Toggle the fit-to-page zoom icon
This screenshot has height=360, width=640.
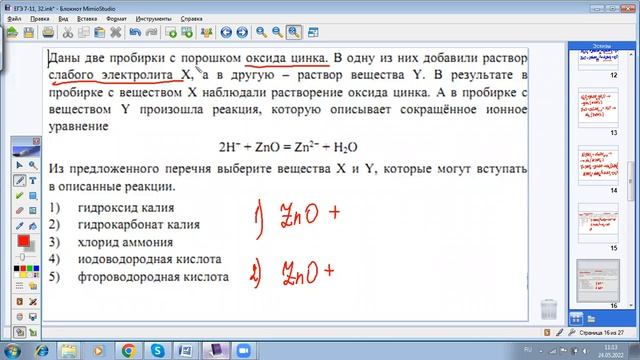(x=294, y=32)
